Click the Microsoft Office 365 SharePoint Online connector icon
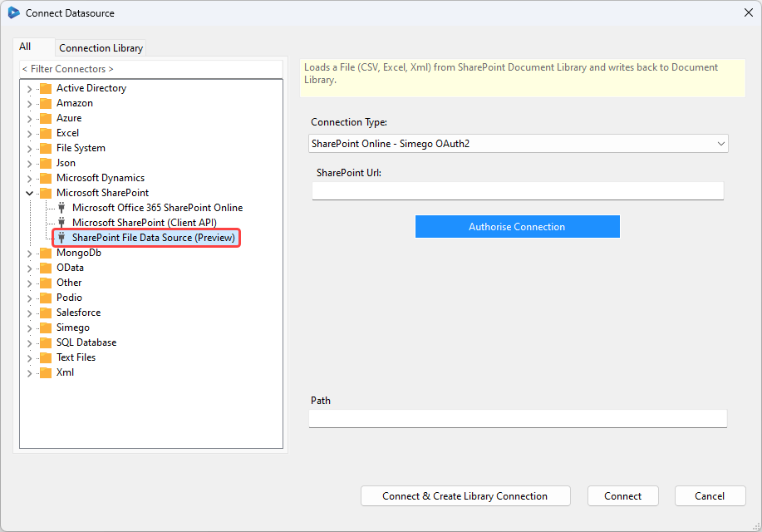 click(60, 207)
